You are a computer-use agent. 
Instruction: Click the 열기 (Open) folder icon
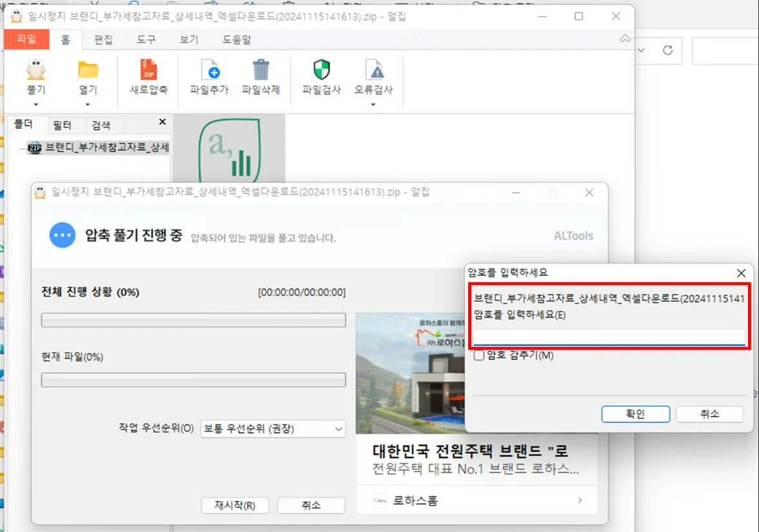tap(88, 70)
